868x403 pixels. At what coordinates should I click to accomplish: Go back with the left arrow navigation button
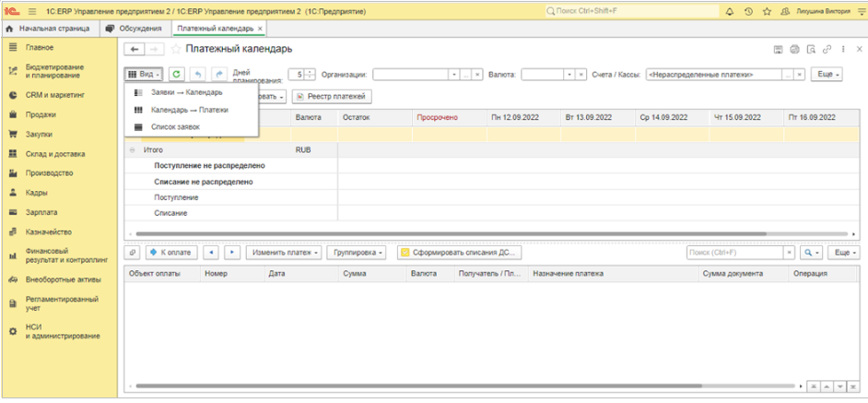click(x=135, y=49)
